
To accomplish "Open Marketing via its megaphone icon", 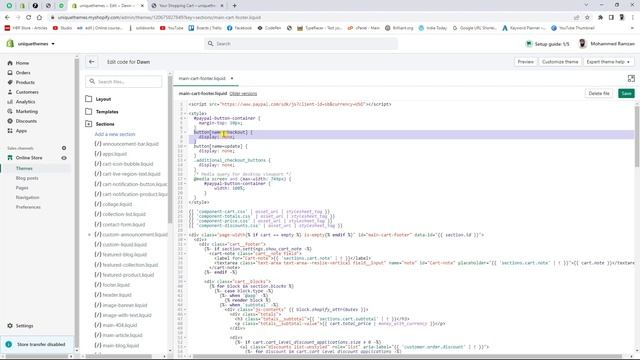I will coord(10,111).
